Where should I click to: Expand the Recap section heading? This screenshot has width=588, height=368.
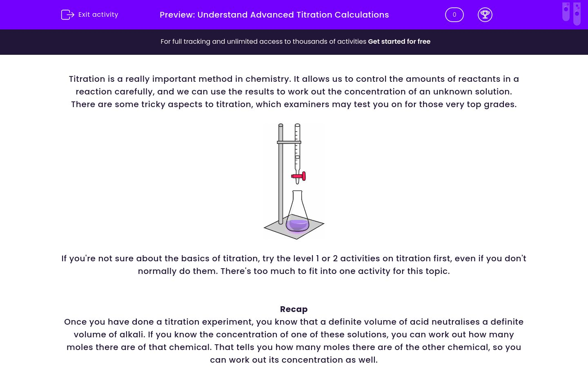(294, 309)
